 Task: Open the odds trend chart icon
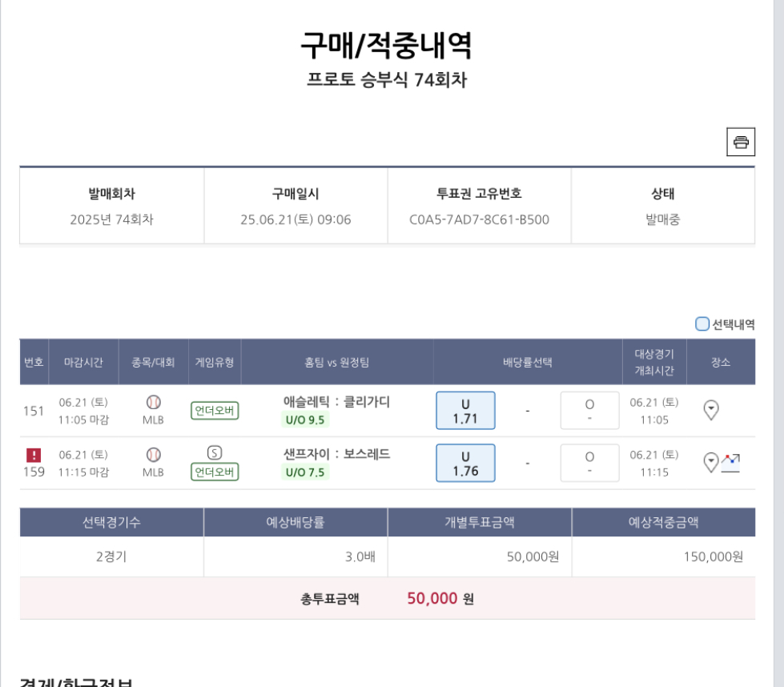[x=730, y=461]
